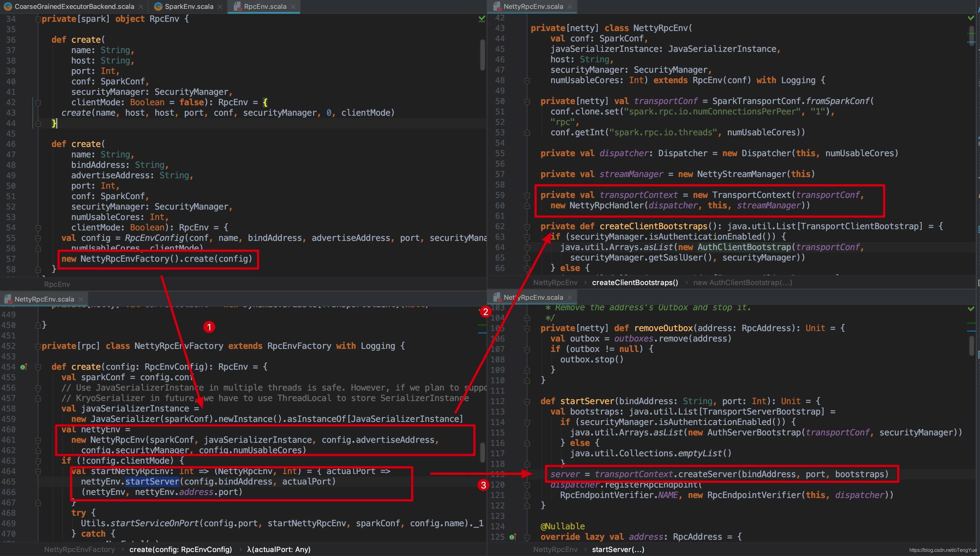Close the CoarseGrainedExecutorBackend.scala tab
The height and width of the screenshot is (556, 980).
[x=141, y=7]
